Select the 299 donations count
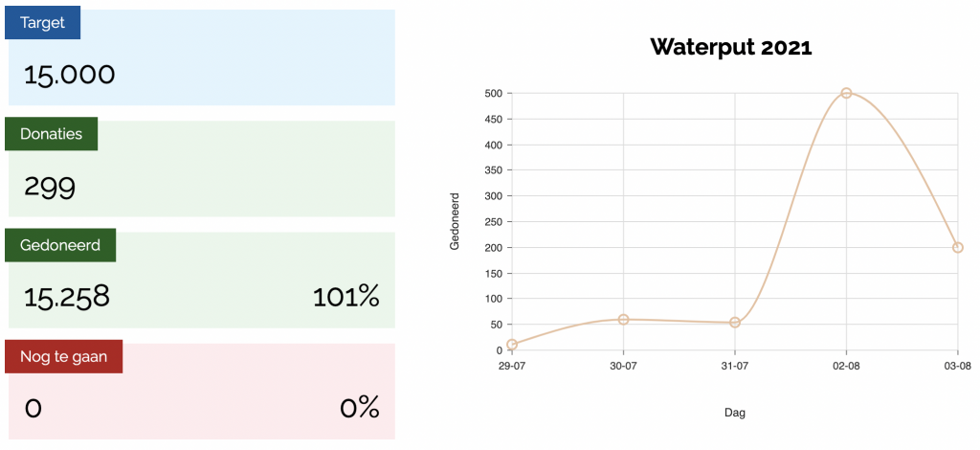 pyautogui.click(x=50, y=187)
